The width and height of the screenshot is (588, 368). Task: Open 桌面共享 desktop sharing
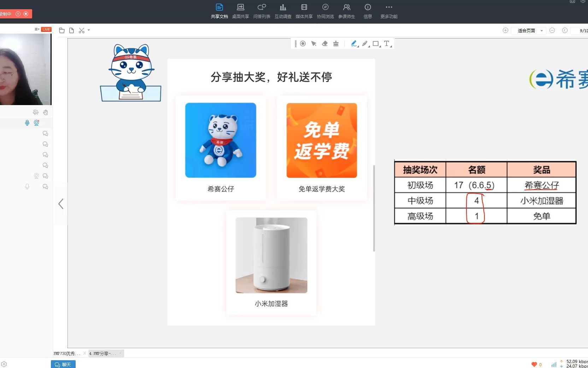pos(240,11)
